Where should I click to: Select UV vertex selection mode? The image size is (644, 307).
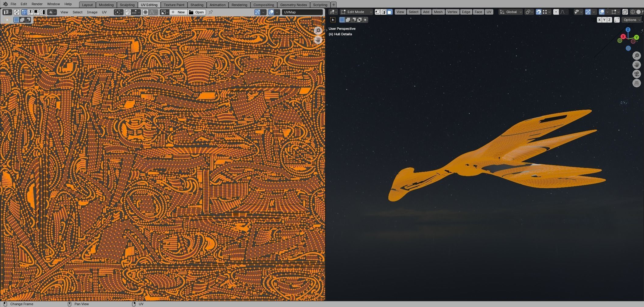(24, 12)
